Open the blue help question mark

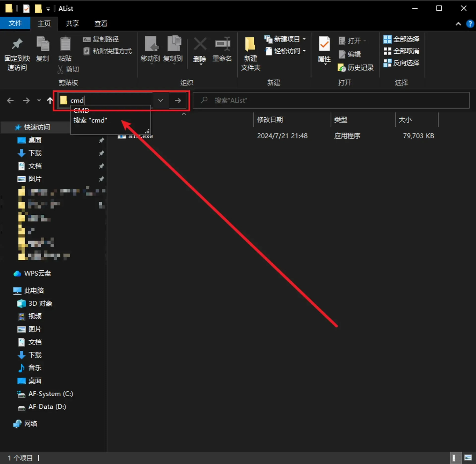pos(470,24)
